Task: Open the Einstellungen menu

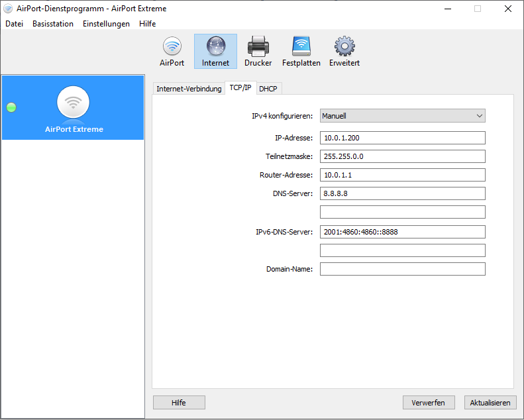Action: coord(106,24)
